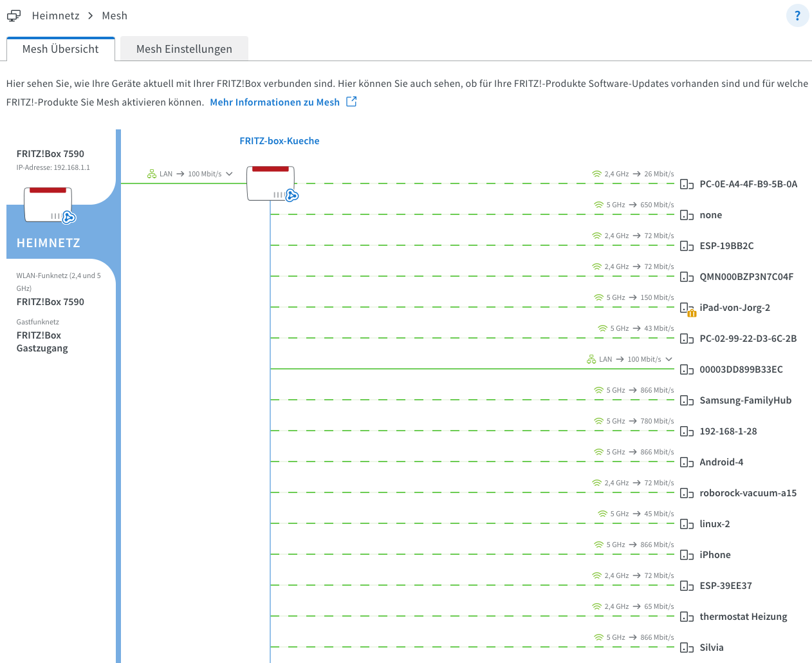
Task: Click device icon for Samsung-FamilyHub
Action: [687, 400]
